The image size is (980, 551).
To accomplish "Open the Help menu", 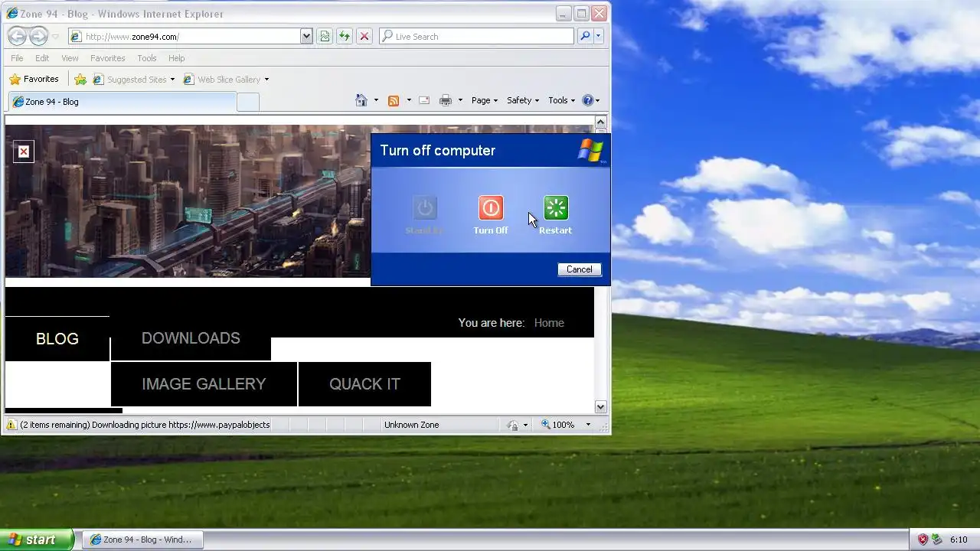I will coord(177,58).
